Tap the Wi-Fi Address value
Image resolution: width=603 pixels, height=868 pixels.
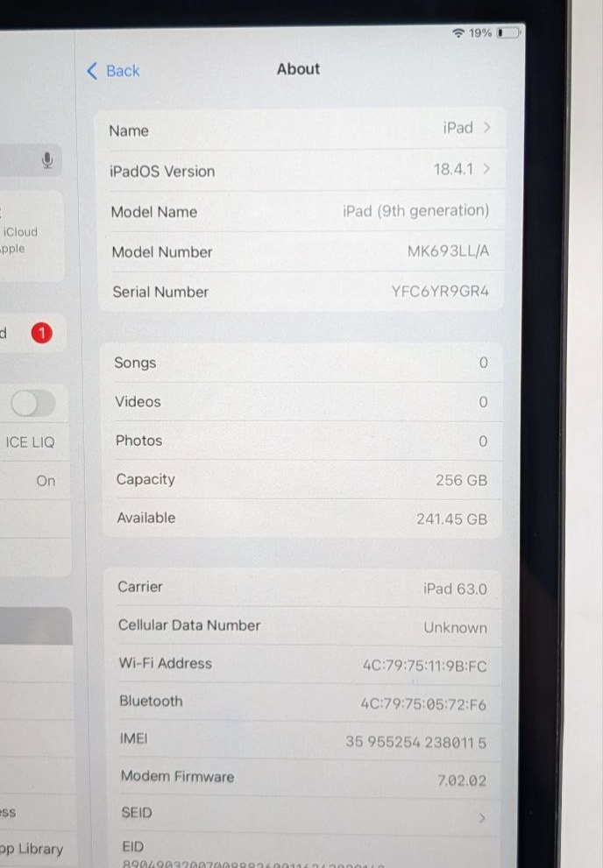pos(425,666)
